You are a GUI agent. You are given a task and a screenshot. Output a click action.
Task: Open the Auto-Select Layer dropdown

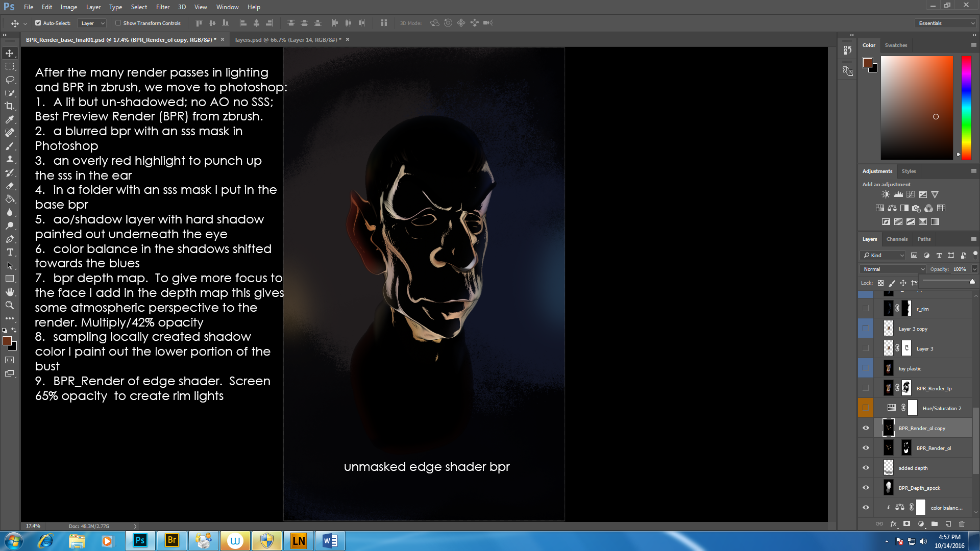tap(92, 23)
